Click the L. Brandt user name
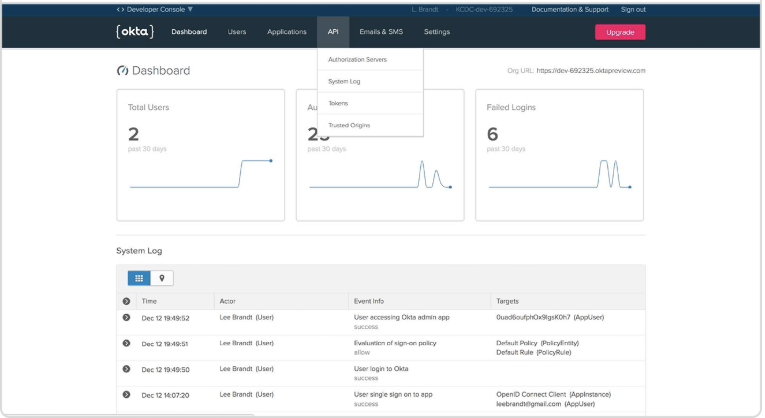Image resolution: width=765 pixels, height=418 pixels. (425, 9)
